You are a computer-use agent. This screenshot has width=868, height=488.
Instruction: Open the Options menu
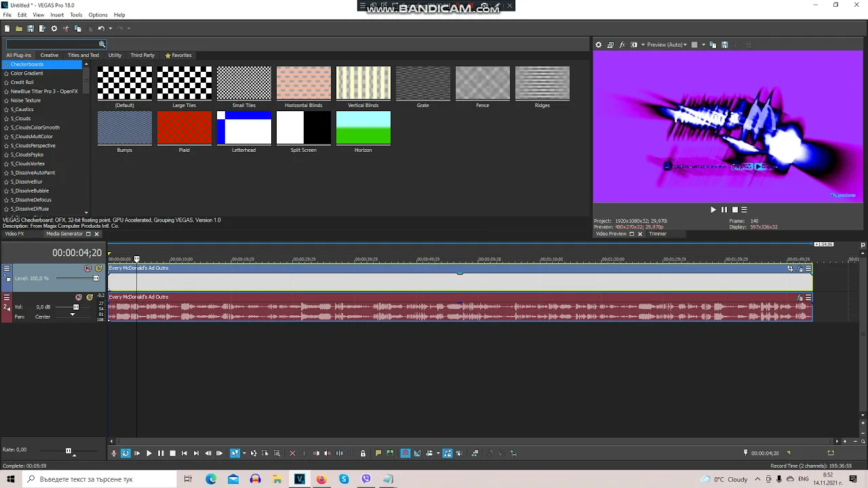pos(98,15)
